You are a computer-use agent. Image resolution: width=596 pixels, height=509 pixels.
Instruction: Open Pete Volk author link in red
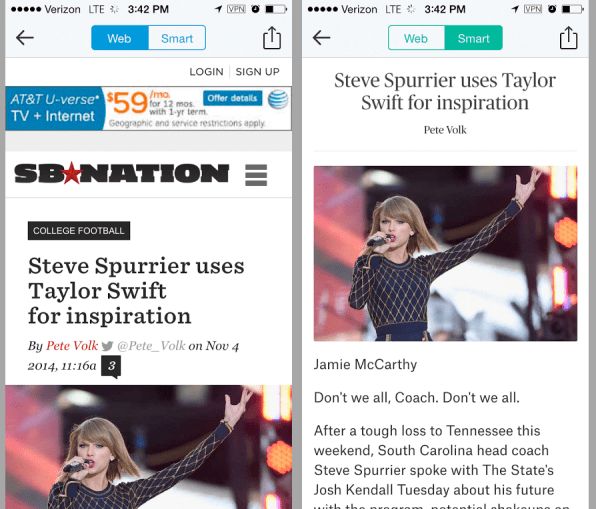(72, 346)
